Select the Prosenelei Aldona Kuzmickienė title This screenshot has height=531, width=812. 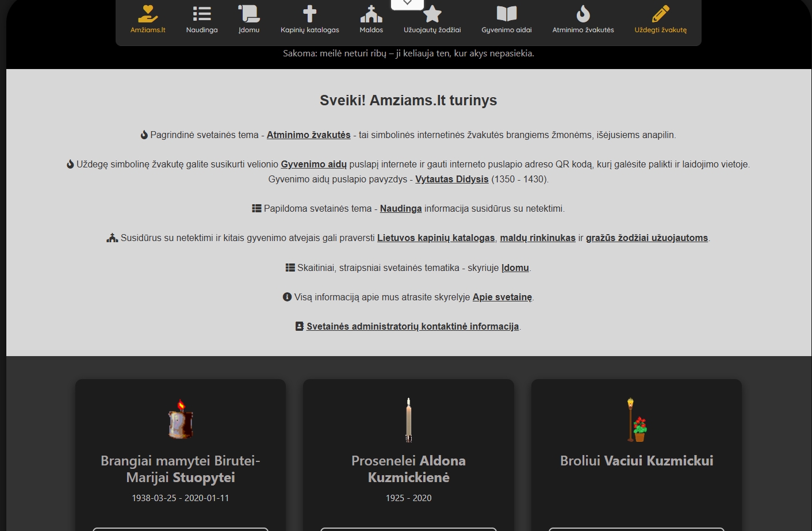coord(408,469)
